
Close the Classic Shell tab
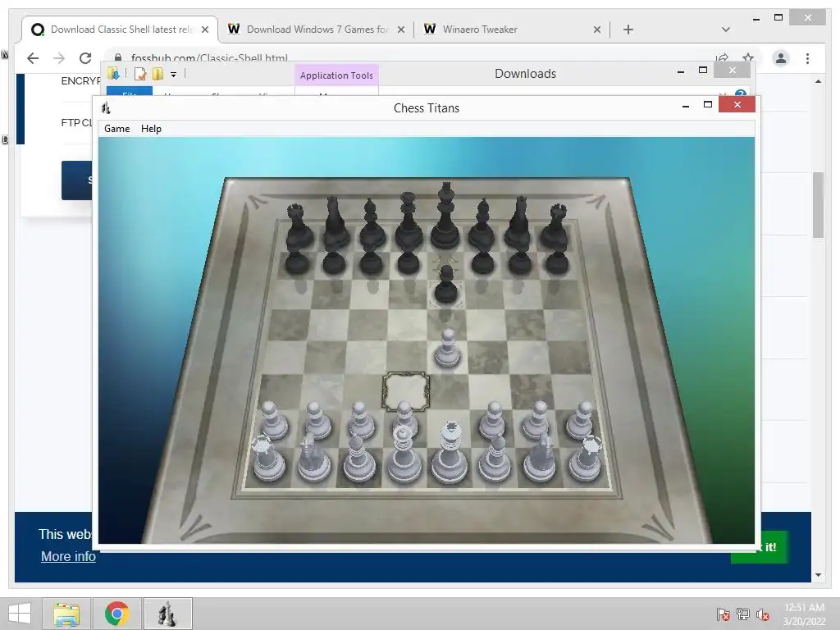point(204,30)
